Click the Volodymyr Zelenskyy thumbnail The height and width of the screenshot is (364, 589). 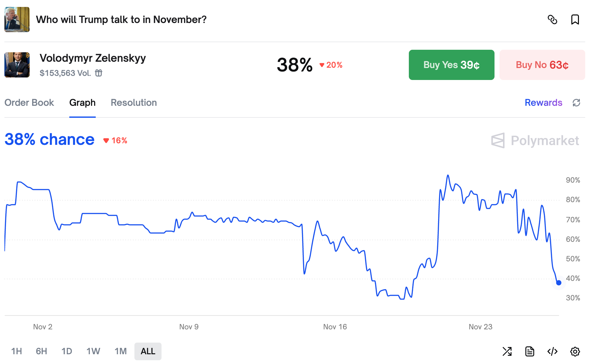coord(17,65)
